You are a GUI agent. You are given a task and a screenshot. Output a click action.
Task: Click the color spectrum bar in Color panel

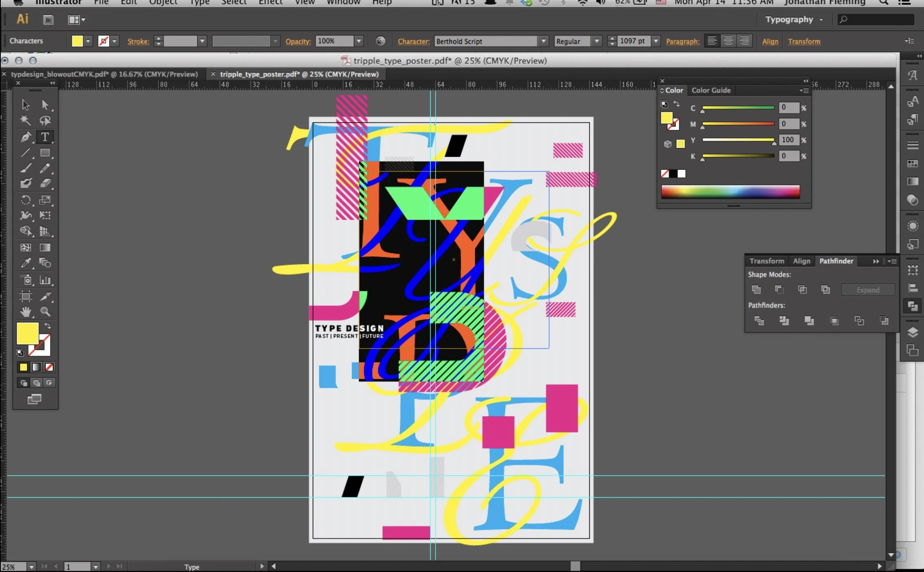pyautogui.click(x=730, y=192)
